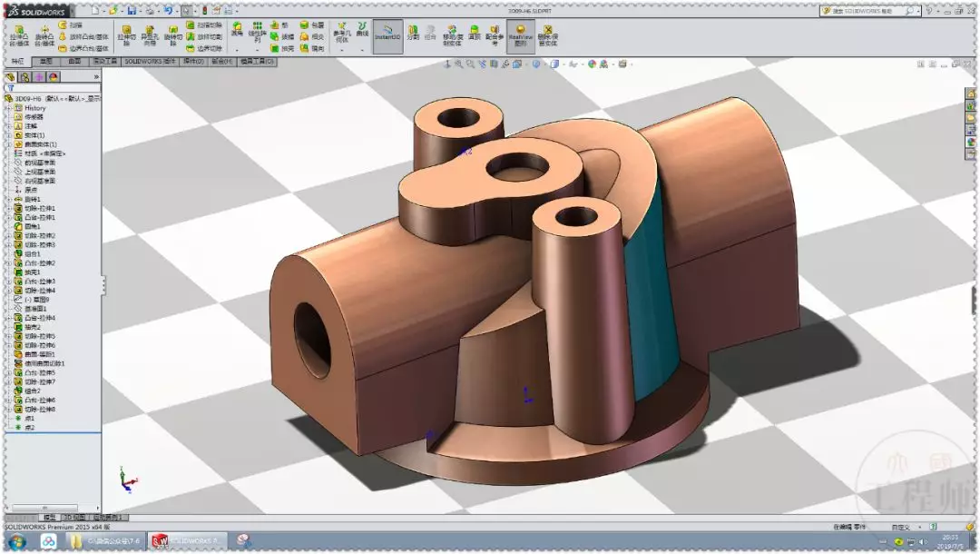The height and width of the screenshot is (554, 980).
Task: Open the 模具工具(O) mold tools tab
Action: (x=257, y=62)
